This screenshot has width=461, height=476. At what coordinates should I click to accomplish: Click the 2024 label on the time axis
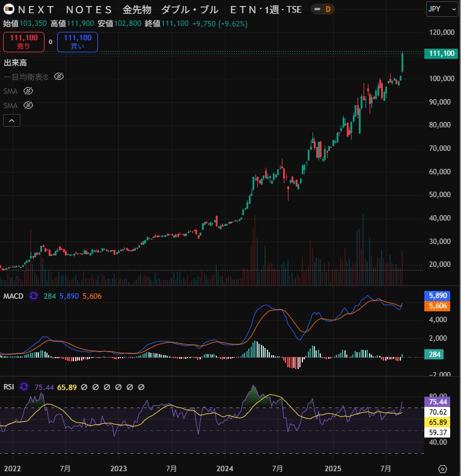(225, 468)
